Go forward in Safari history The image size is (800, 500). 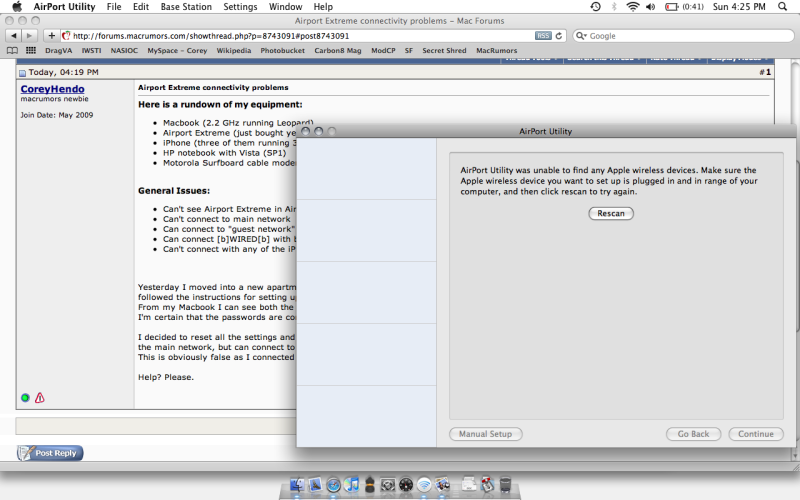[30, 36]
